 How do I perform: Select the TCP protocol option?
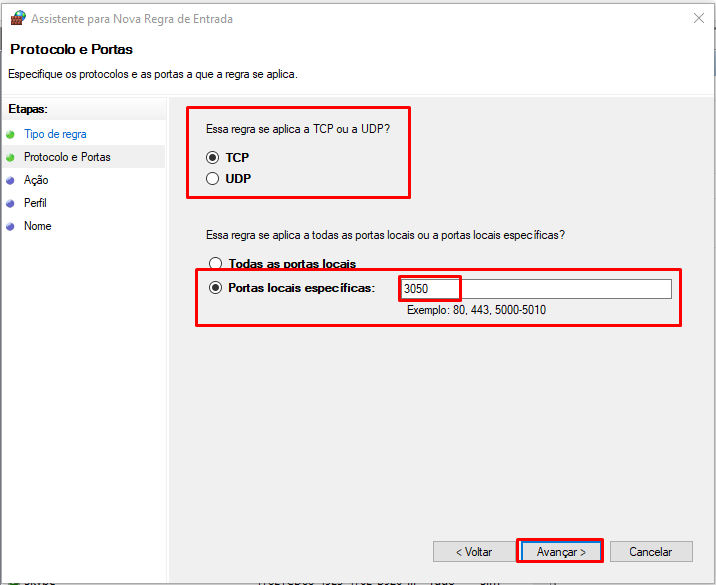[x=212, y=158]
